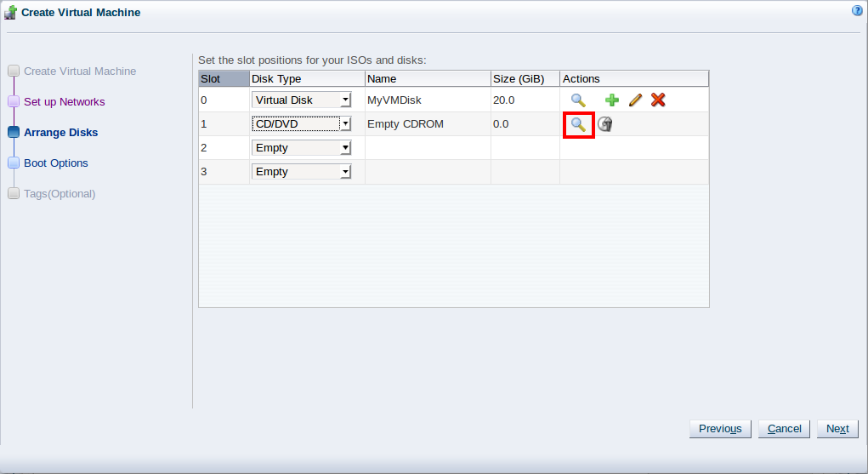Click the 0.0 size value
Image resolution: width=868 pixels, height=474 pixels.
coord(501,124)
